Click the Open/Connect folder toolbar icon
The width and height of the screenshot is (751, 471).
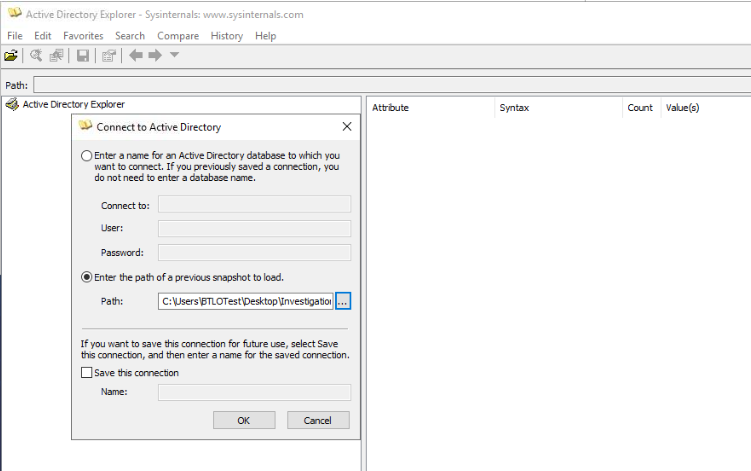point(11,56)
